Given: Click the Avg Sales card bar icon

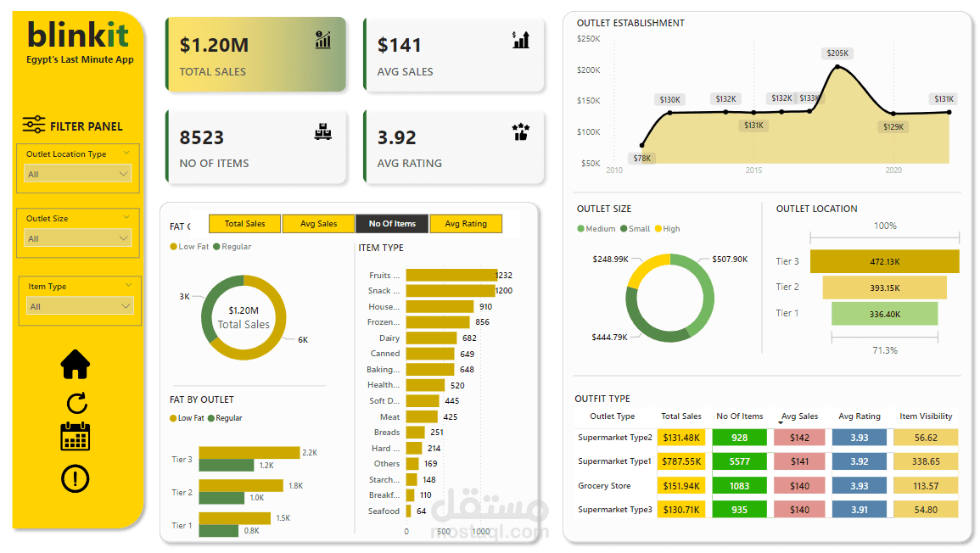Looking at the screenshot, I should coord(521,40).
